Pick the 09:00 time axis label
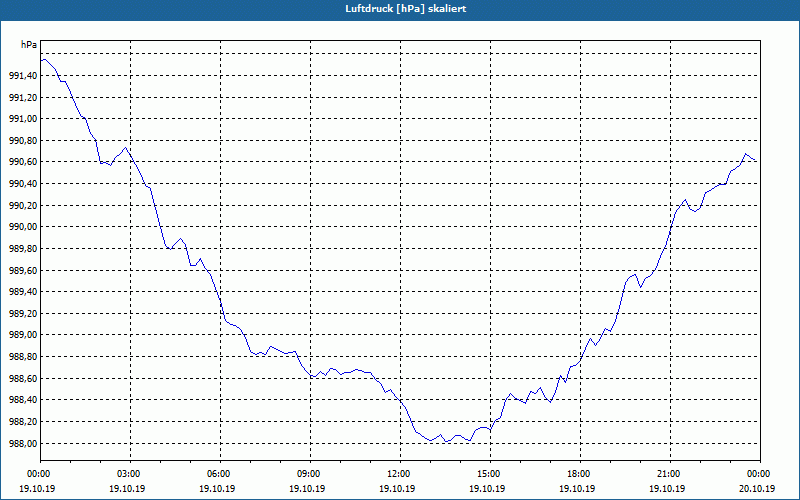This screenshot has width=800, height=500. 310,474
